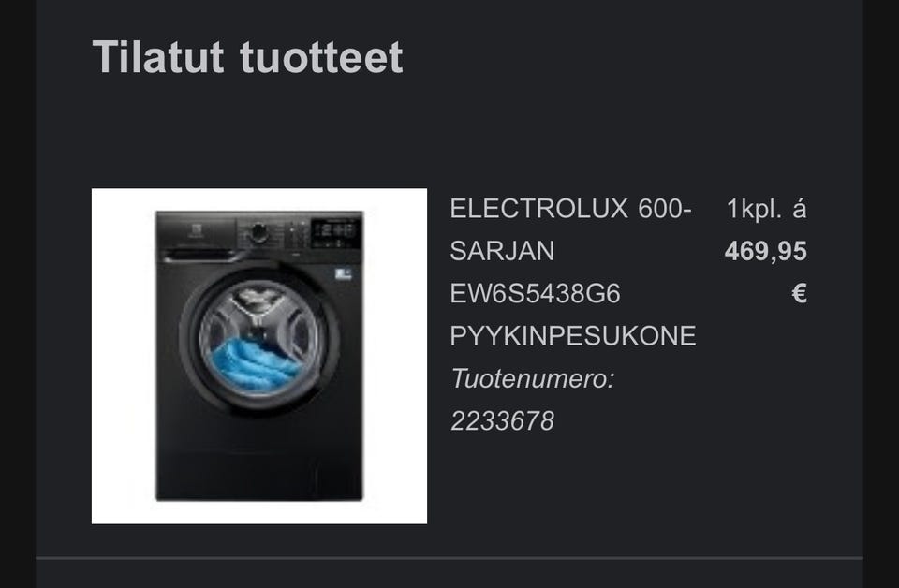The width and height of the screenshot is (899, 588).
Task: Select the model code EW6S5438G6
Action: (x=535, y=293)
